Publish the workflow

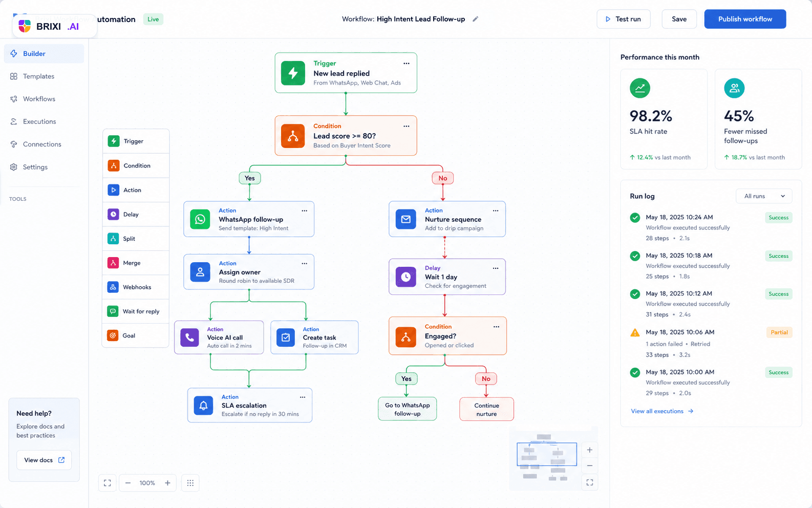click(745, 19)
